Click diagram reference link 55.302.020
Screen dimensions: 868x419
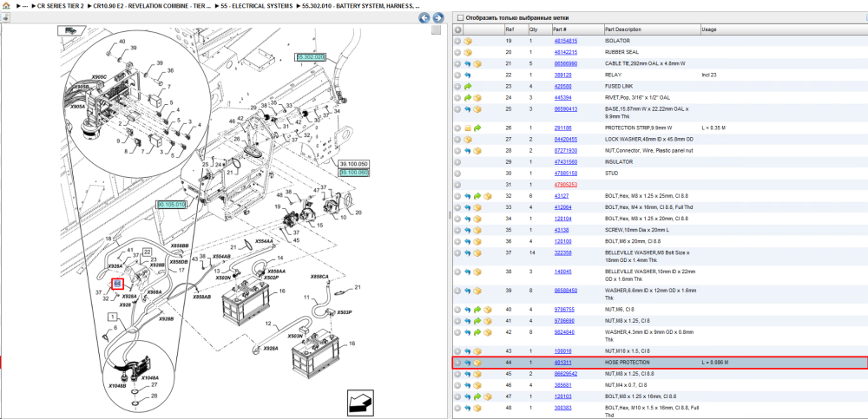click(311, 57)
